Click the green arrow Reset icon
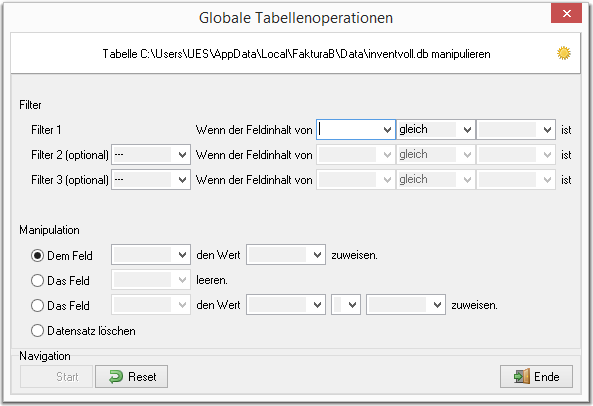Viewport: 593px width, 406px height. [x=116, y=377]
